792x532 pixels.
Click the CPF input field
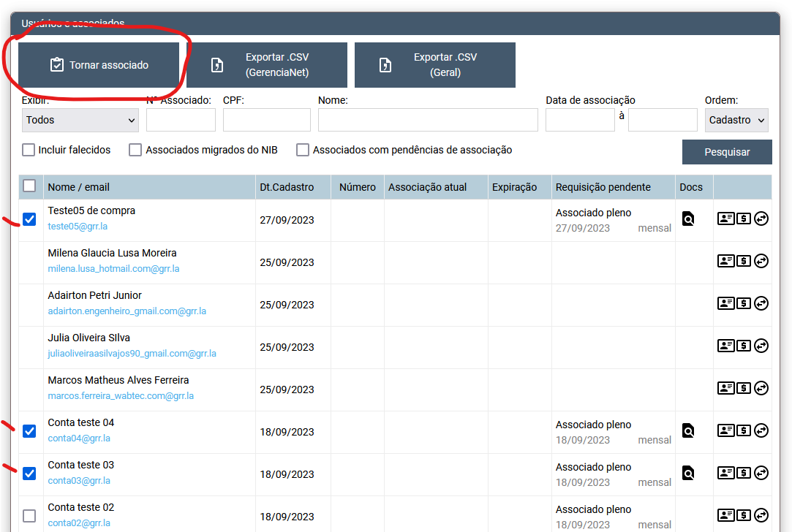pos(266,120)
